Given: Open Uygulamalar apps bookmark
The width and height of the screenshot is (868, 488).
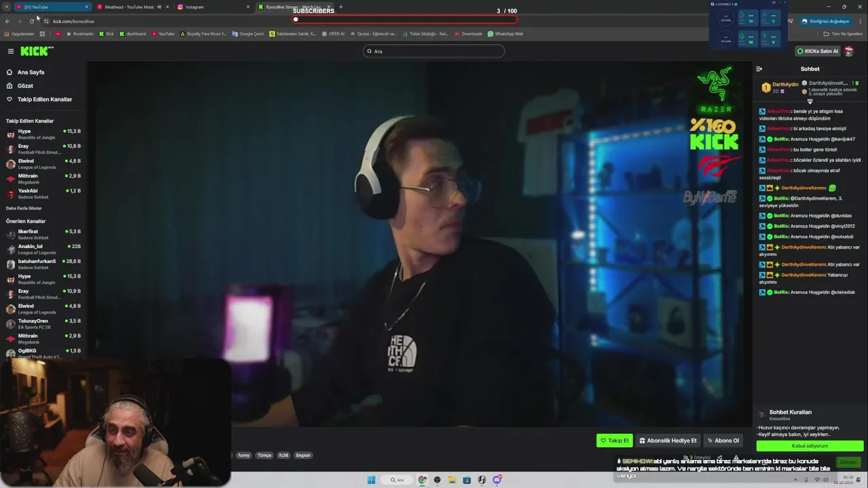Looking at the screenshot, I should pos(19,34).
